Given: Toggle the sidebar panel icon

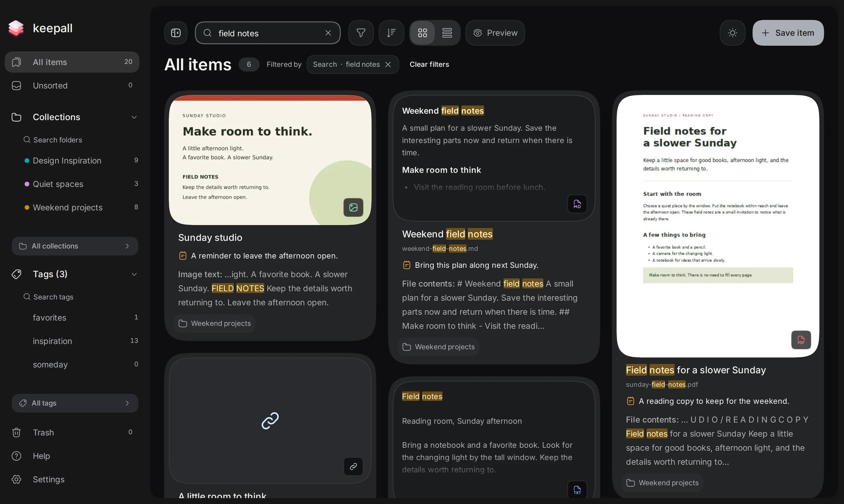Looking at the screenshot, I should (x=176, y=33).
